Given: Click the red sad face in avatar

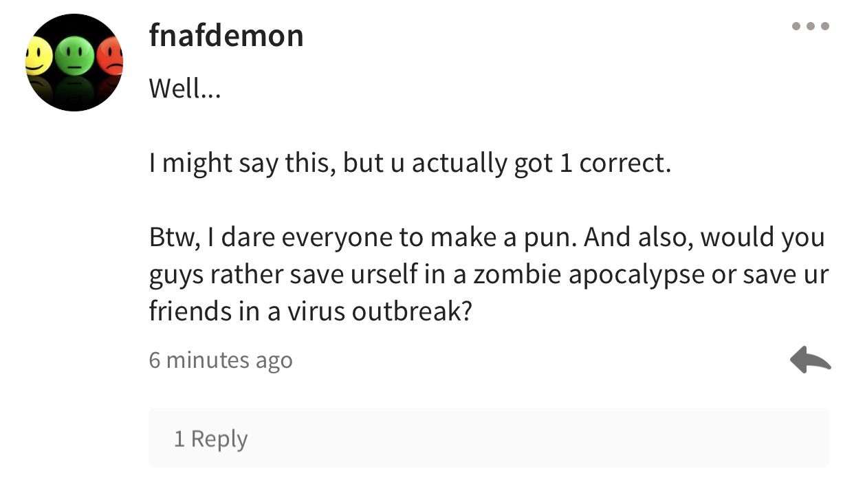Looking at the screenshot, I should [110, 56].
